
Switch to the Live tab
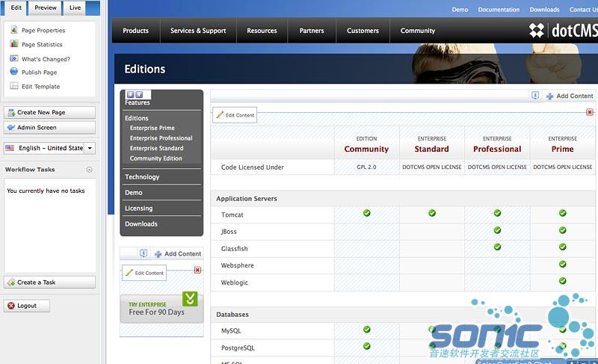coord(75,7)
